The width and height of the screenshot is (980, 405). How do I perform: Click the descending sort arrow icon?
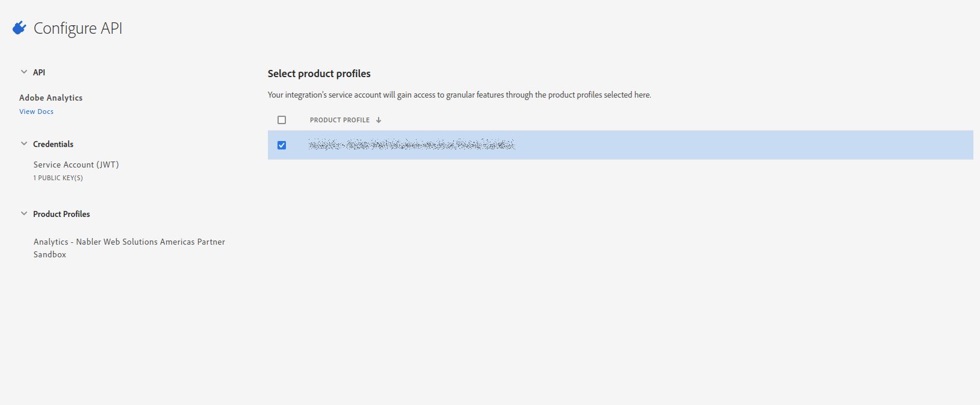click(x=379, y=119)
